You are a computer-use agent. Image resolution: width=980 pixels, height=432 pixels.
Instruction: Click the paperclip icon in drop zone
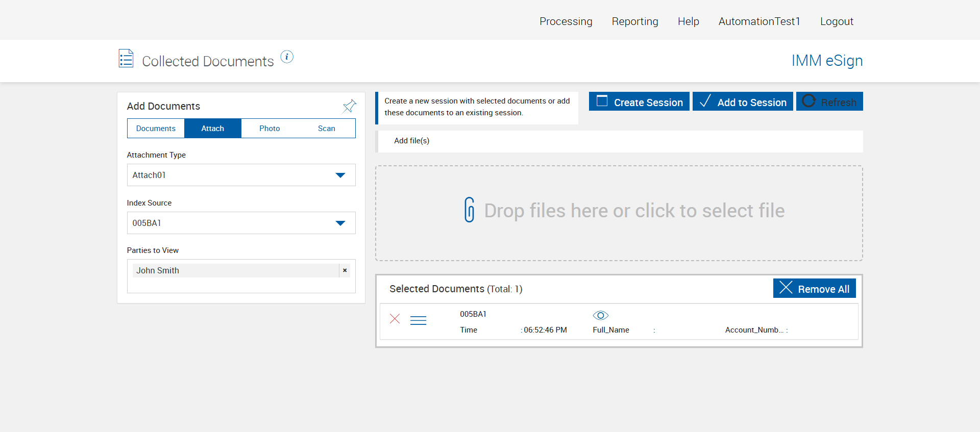point(469,210)
